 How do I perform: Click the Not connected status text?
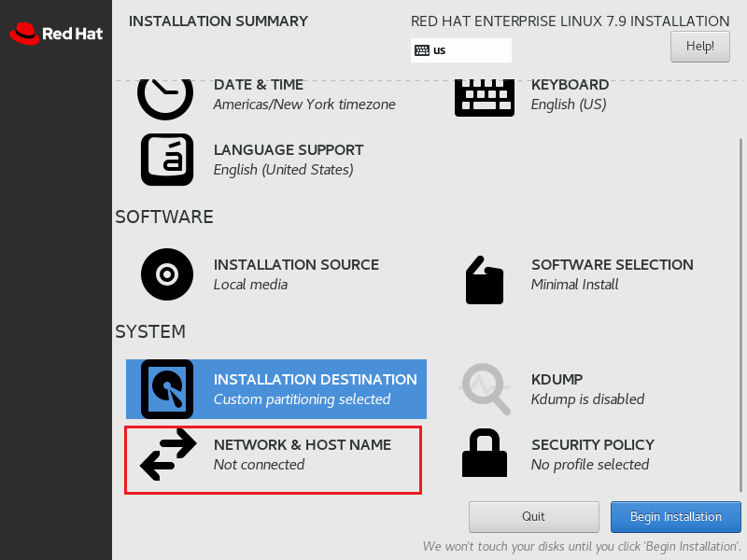click(260, 465)
